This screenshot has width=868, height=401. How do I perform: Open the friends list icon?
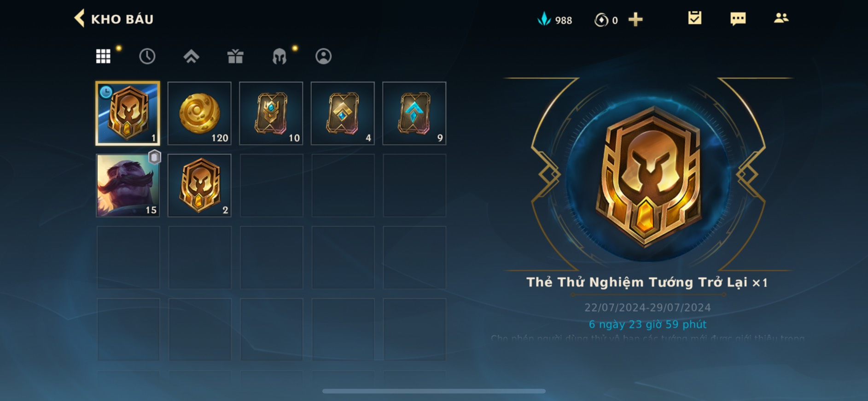click(x=781, y=18)
